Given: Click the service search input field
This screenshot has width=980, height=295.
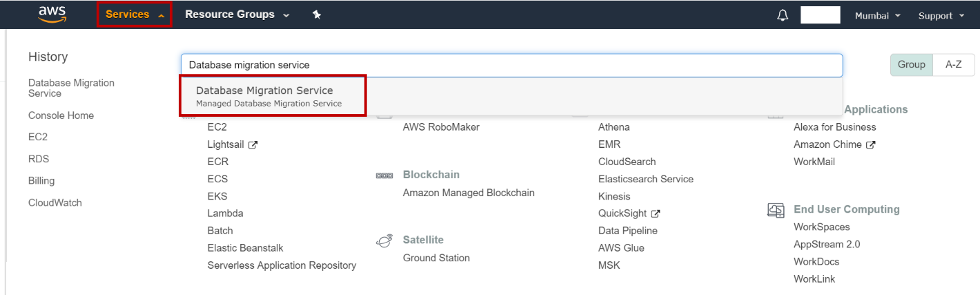Looking at the screenshot, I should pyautogui.click(x=511, y=65).
